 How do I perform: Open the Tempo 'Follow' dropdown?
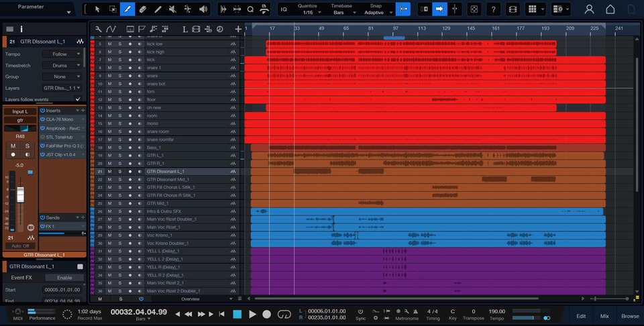pyautogui.click(x=62, y=54)
